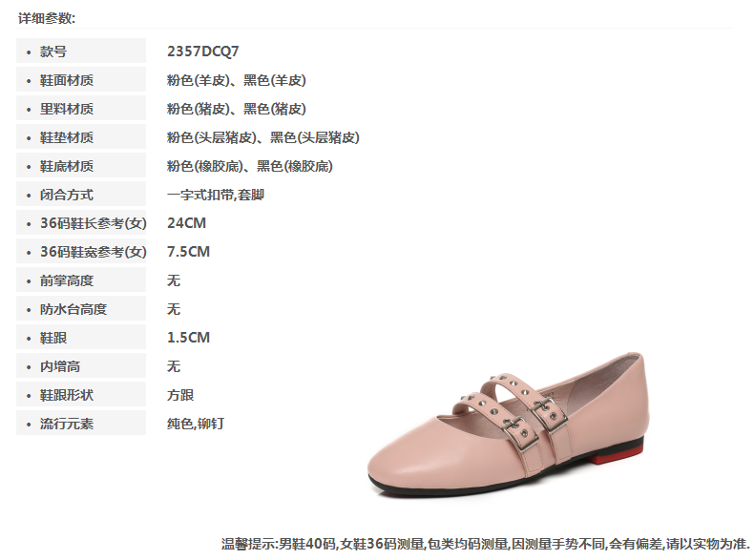Click the 纯色,铆钉 style elements value
Viewport: 754px width, 560px height.
[196, 424]
